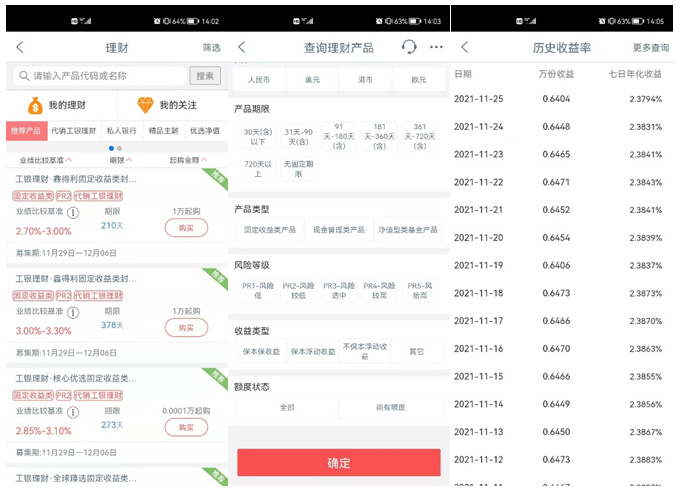Select the 推荐产品 tab
The image size is (679, 498).
[x=26, y=131]
